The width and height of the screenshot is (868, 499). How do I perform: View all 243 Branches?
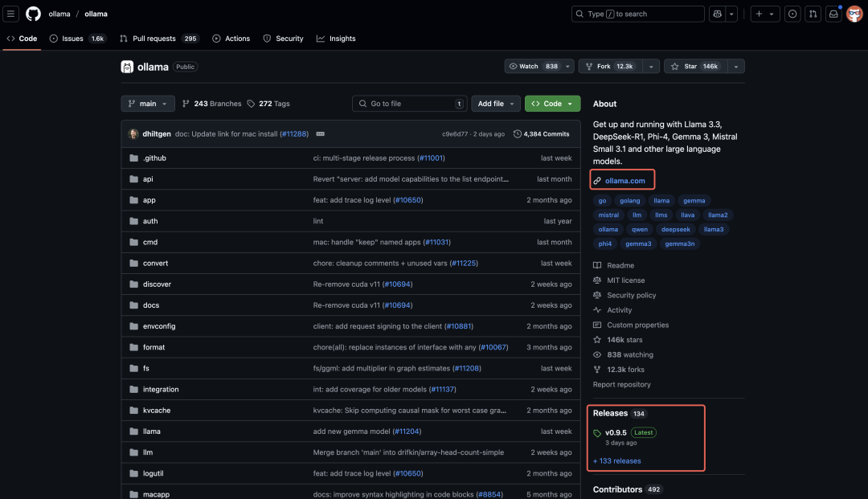pos(212,104)
